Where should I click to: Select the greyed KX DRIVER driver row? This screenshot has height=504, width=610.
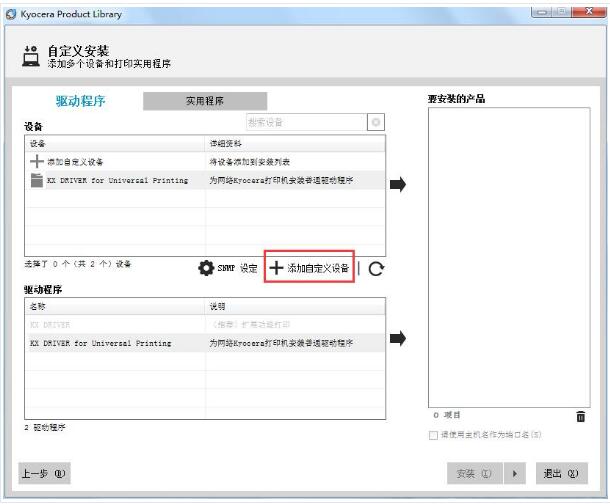coord(205,324)
